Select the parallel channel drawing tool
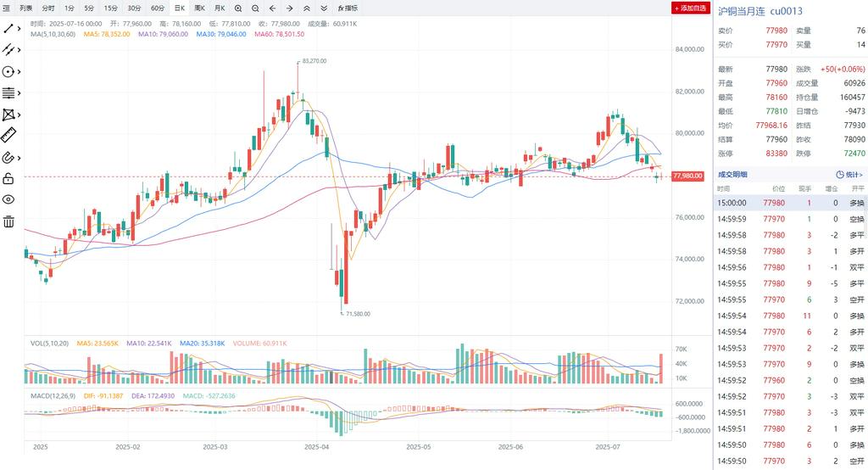The height and width of the screenshot is (470, 868). click(8, 50)
